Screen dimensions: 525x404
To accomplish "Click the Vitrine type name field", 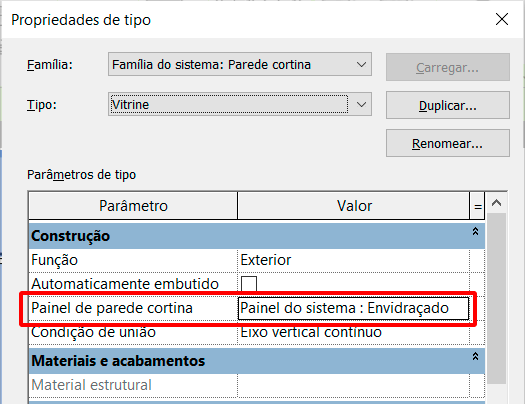I will point(229,105).
